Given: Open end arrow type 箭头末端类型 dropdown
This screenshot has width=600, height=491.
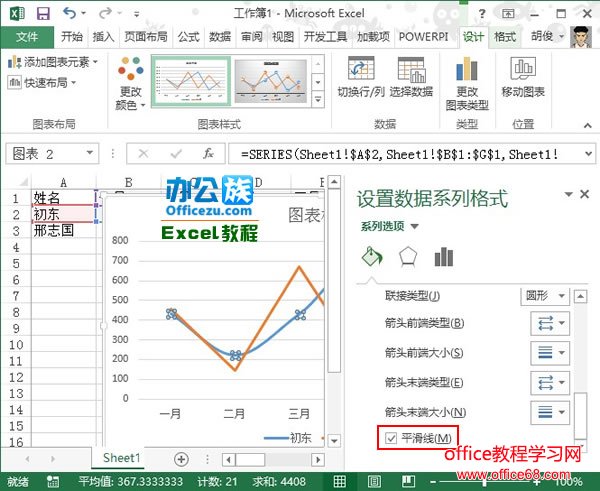Looking at the screenshot, I should coord(550,382).
